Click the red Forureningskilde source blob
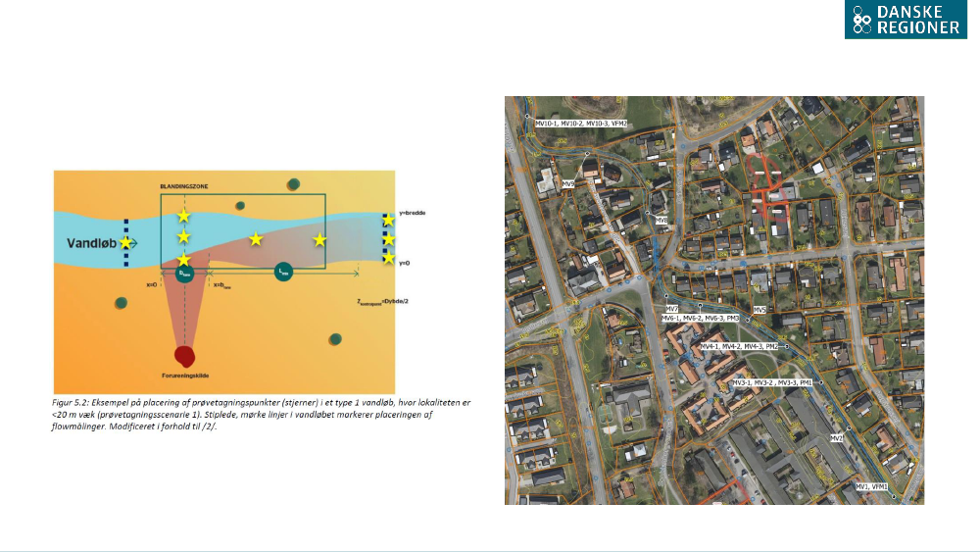 184,356
